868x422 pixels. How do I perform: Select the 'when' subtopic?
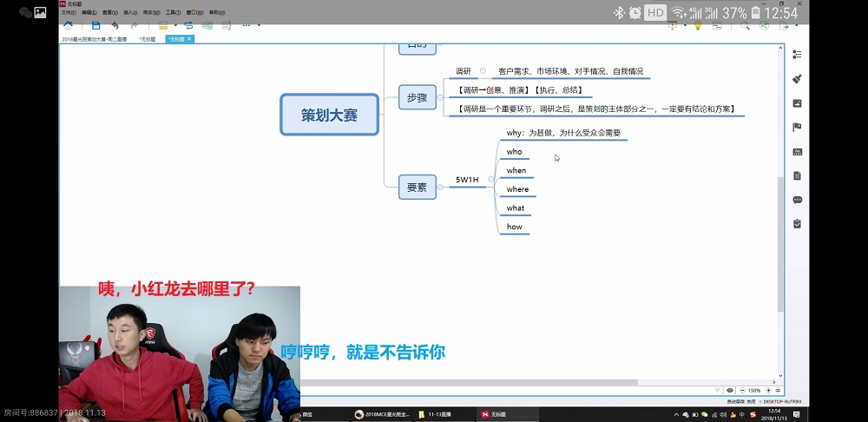516,170
